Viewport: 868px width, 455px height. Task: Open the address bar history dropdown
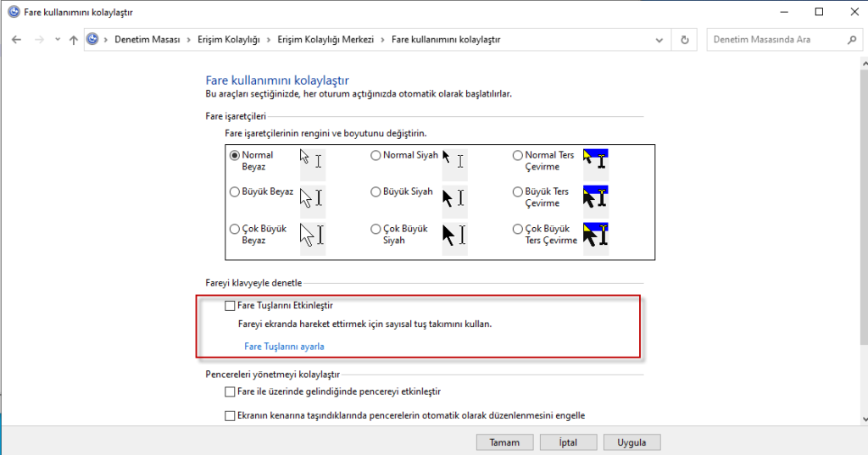click(x=660, y=40)
